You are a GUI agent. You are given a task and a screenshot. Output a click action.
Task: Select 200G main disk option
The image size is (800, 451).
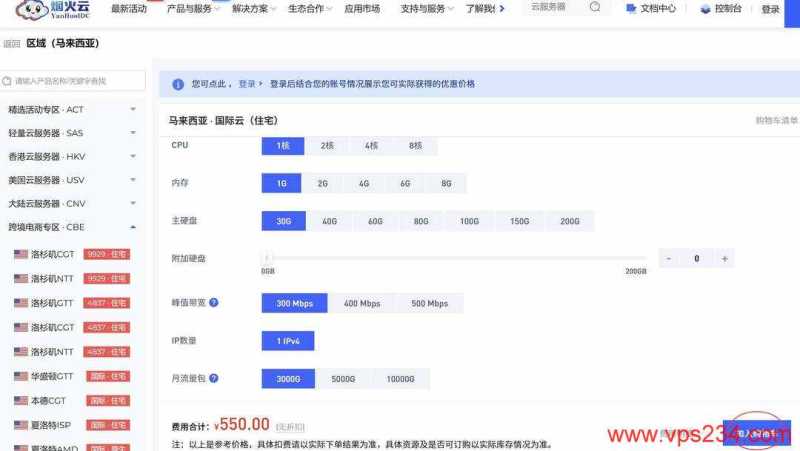pyautogui.click(x=569, y=221)
